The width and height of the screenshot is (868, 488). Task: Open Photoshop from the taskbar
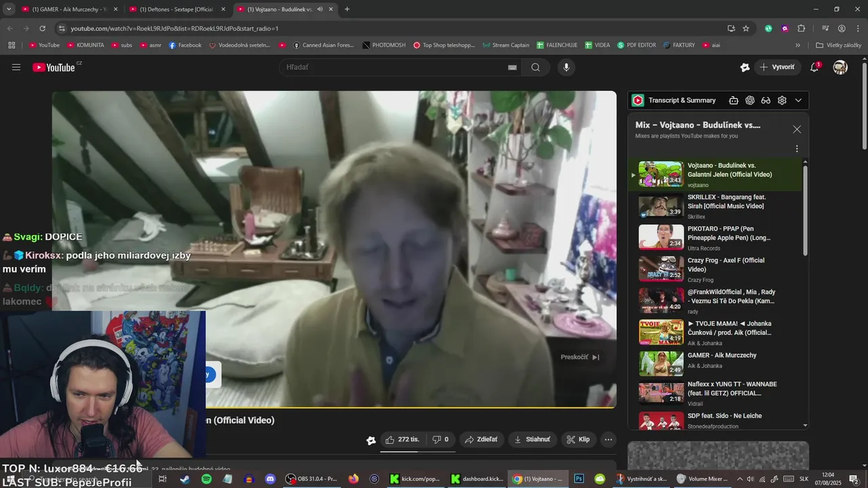click(579, 479)
